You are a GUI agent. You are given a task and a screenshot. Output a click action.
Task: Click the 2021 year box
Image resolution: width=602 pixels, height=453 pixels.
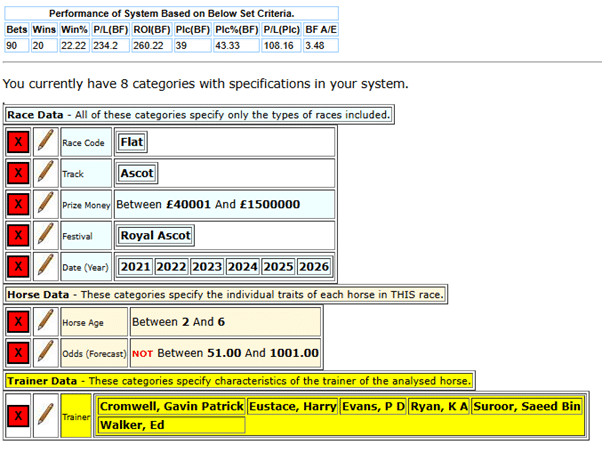135,267
